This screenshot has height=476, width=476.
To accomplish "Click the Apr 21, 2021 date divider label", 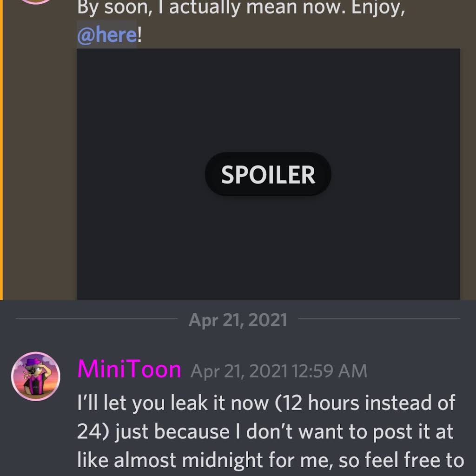I will [x=238, y=320].
